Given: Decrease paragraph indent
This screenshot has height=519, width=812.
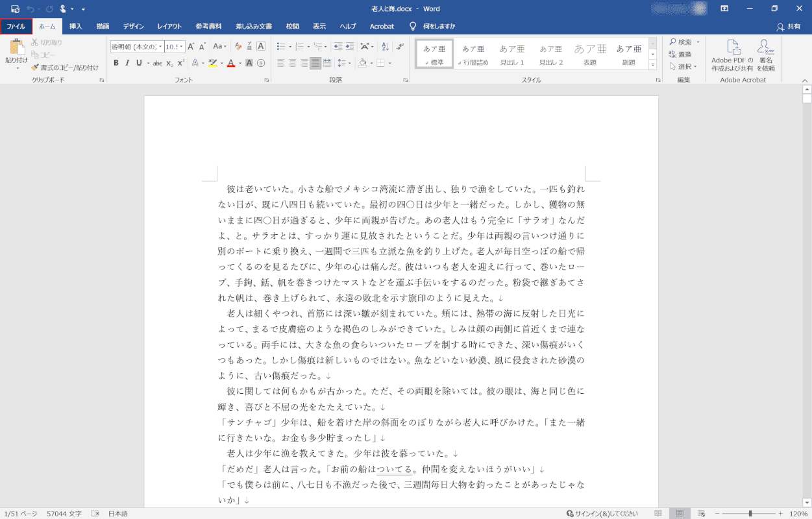Looking at the screenshot, I should click(338, 46).
